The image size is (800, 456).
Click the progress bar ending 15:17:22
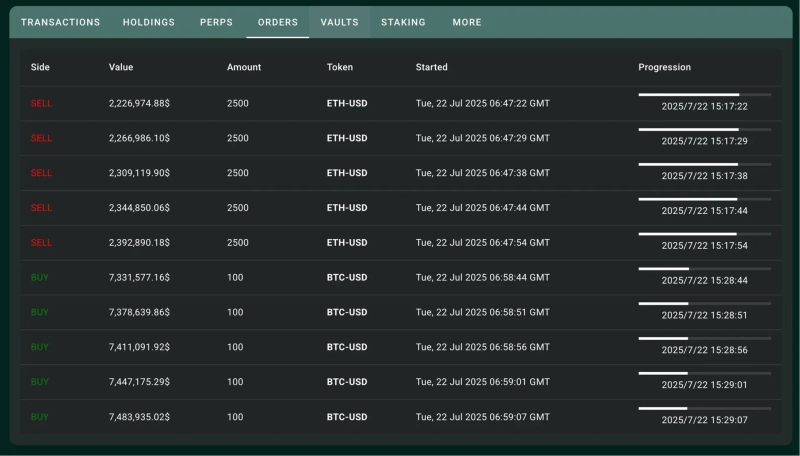[x=704, y=95]
